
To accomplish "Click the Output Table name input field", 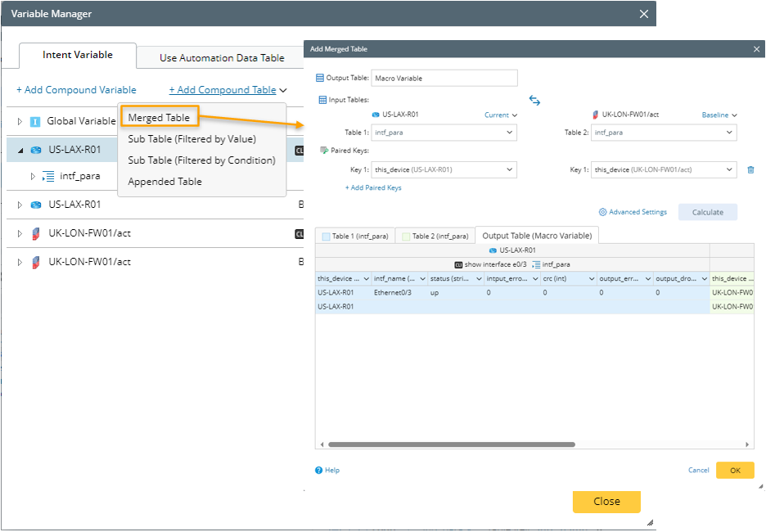I will click(444, 78).
